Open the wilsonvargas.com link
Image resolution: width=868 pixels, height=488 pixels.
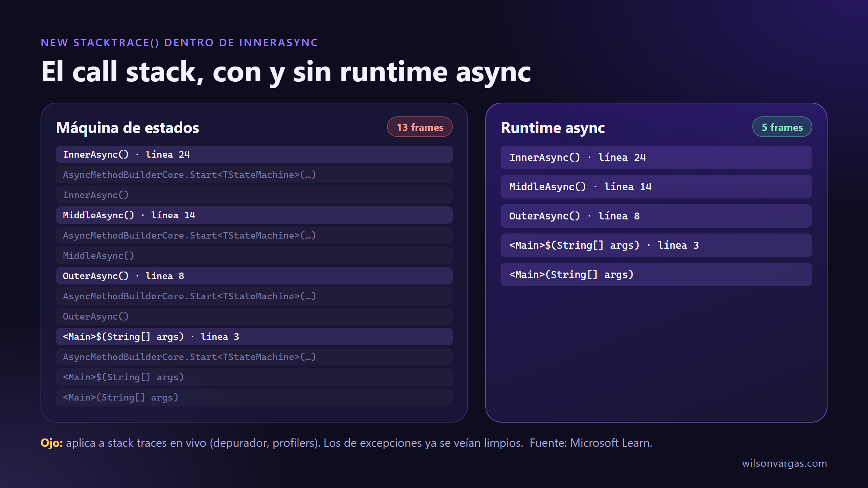784,463
